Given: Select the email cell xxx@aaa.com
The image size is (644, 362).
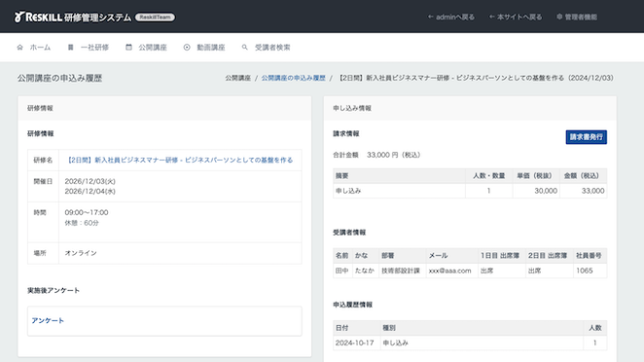Looking at the screenshot, I should (449, 271).
